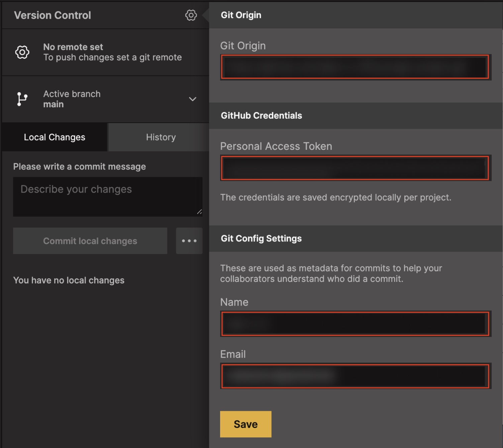Open Version Control settings gear in header

[191, 15]
